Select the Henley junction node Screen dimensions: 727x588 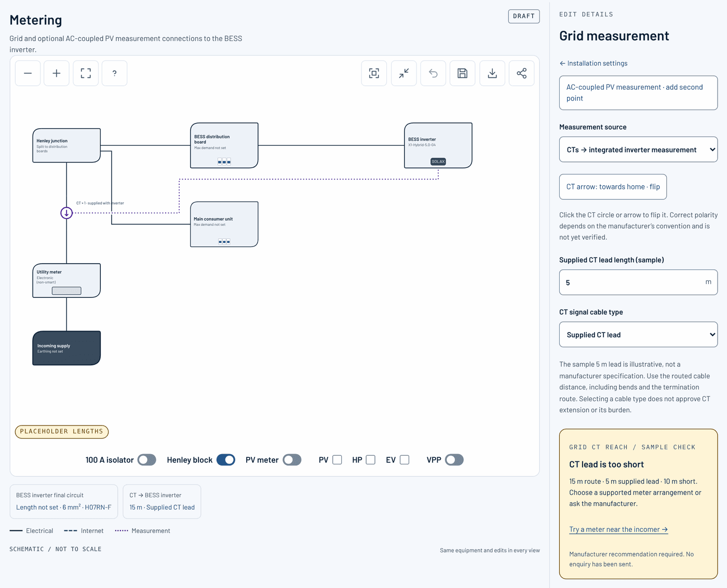tap(66, 145)
